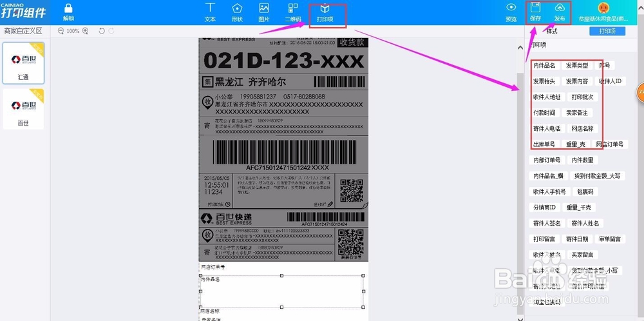Add the 收件人手机号 print item
This screenshot has width=644, height=321.
(549, 191)
